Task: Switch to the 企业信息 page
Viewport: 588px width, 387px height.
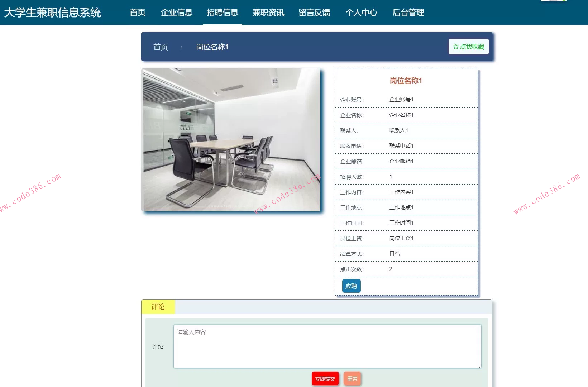Action: [177, 13]
